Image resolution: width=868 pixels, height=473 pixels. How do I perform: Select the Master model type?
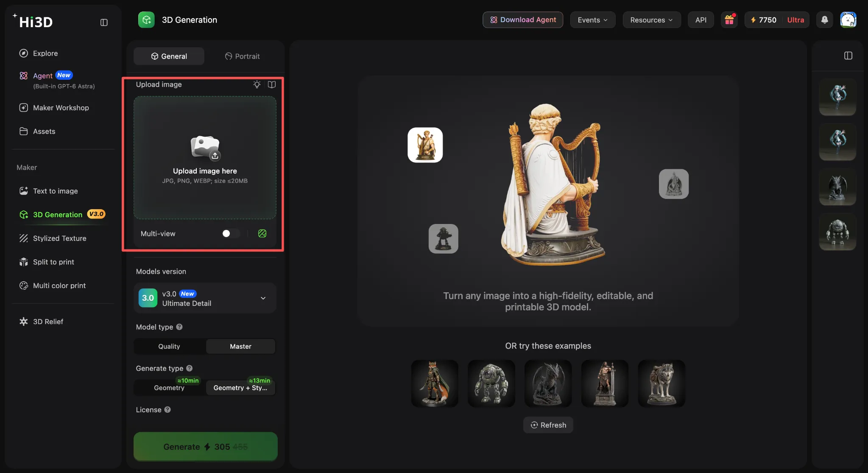240,347
